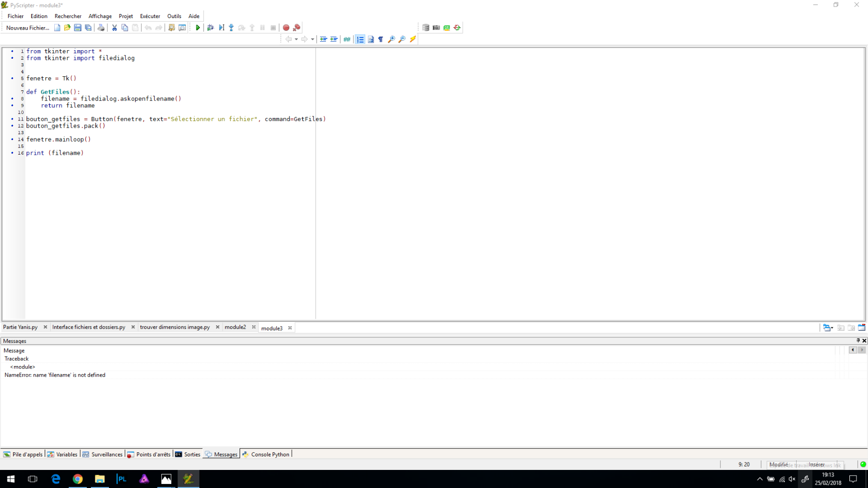Viewport: 868px width, 488px height.
Task: Zoom in on the editor text
Action: (x=392, y=39)
